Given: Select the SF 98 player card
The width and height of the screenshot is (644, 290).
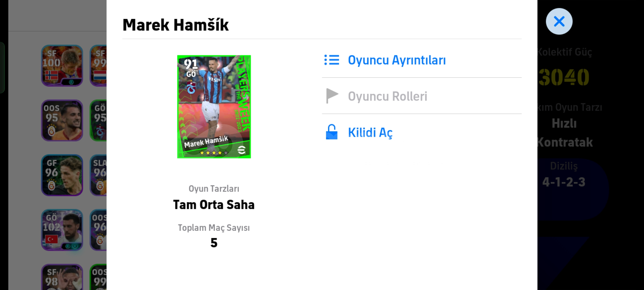Looking at the screenshot, I should pyautogui.click(x=62, y=277).
